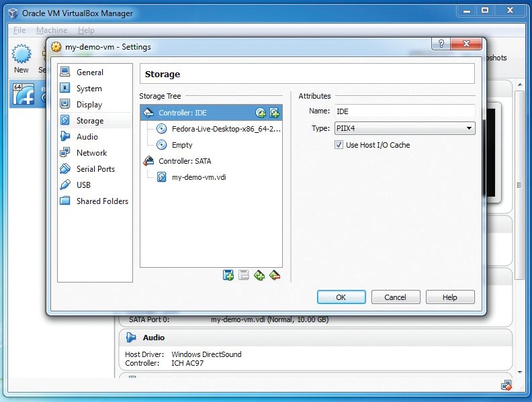
Task: Click the icon in the bottom-right status corner
Action: 506,385
